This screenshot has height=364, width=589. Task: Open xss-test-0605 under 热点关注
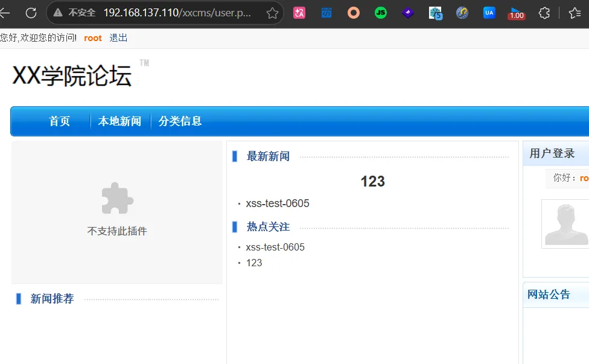pos(275,247)
